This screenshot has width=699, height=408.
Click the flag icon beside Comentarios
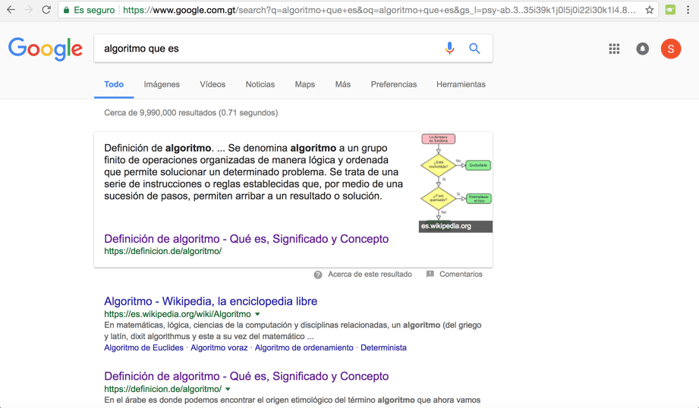[430, 274]
